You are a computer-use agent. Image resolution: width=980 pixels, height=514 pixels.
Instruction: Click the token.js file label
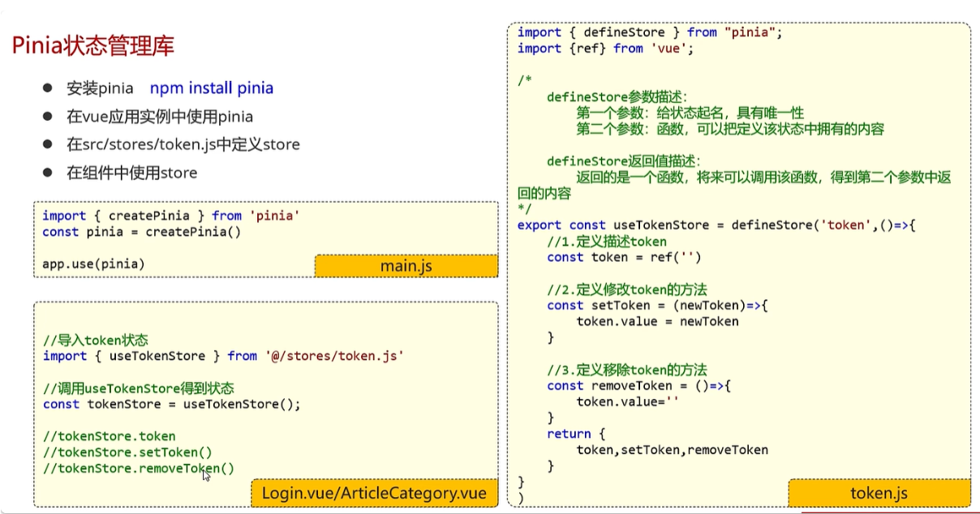[x=879, y=493]
